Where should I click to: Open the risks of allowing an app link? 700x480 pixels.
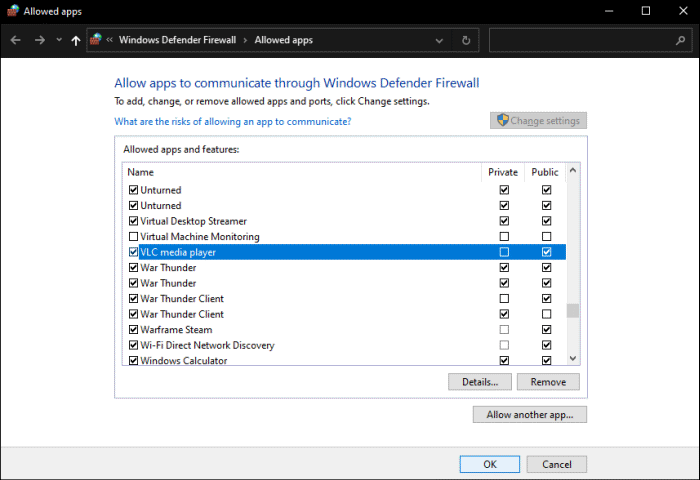(232, 121)
